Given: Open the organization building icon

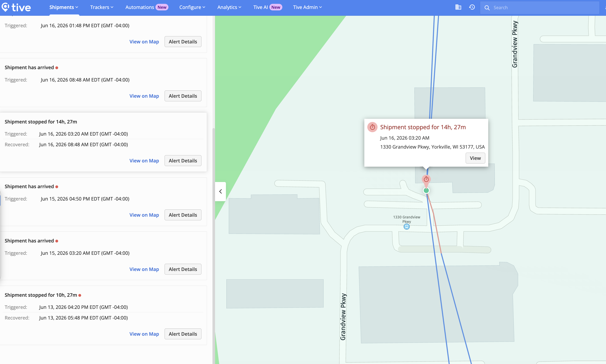Looking at the screenshot, I should pos(458,7).
